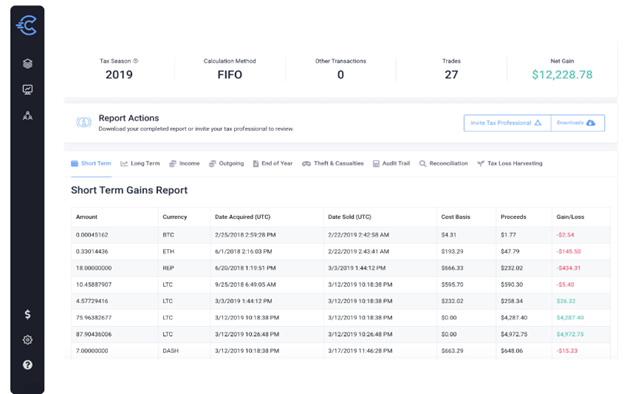Click the -$434.31 loss value
This screenshot has width=624, height=394.
(569, 268)
